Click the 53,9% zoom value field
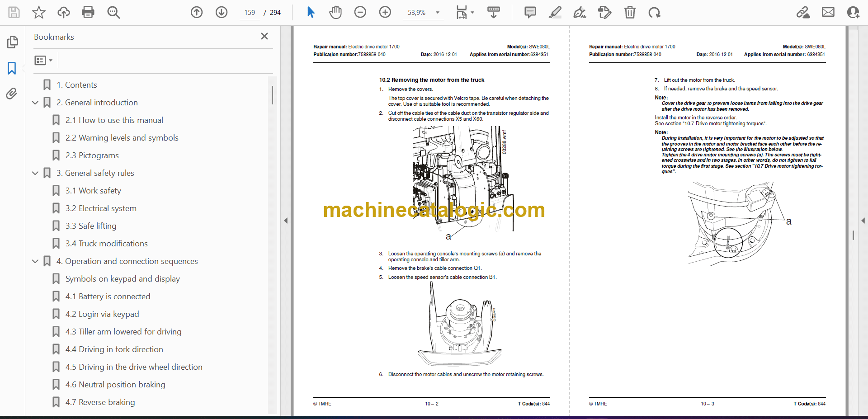 pos(417,13)
